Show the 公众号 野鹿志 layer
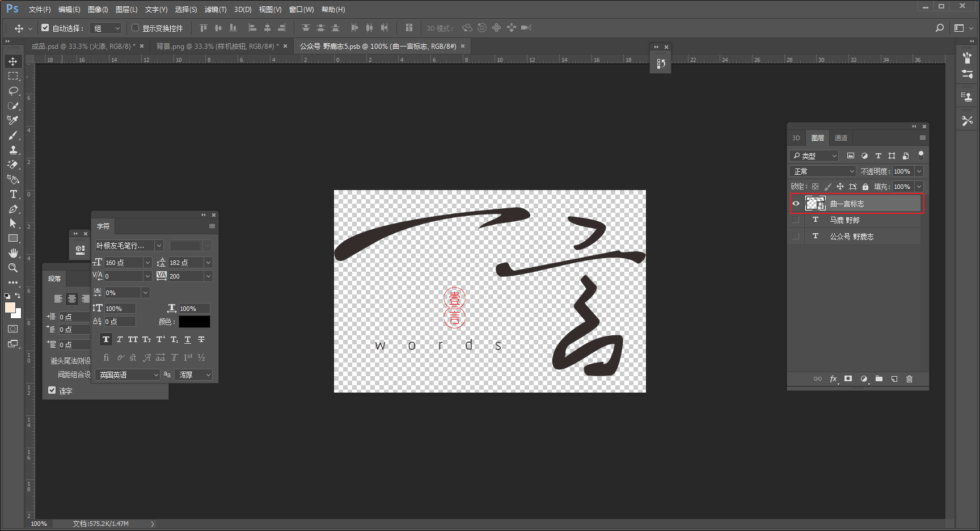This screenshot has height=531, width=980. tap(796, 237)
